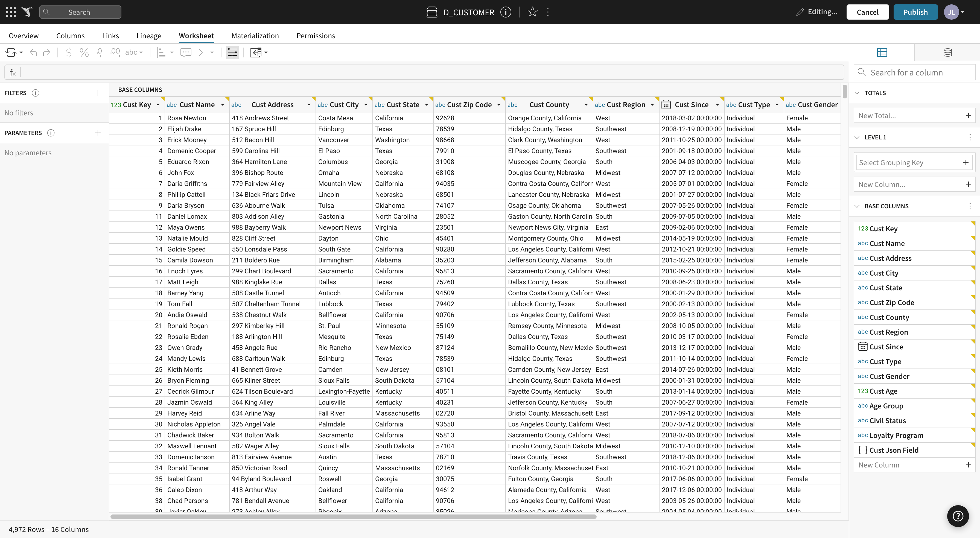
Task: Go to the Permissions tab
Action: point(316,36)
